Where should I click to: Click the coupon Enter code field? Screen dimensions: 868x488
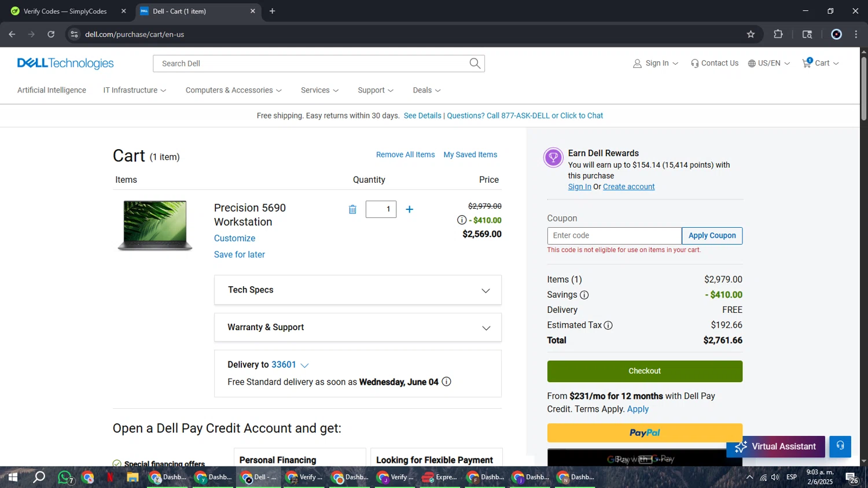[614, 236]
